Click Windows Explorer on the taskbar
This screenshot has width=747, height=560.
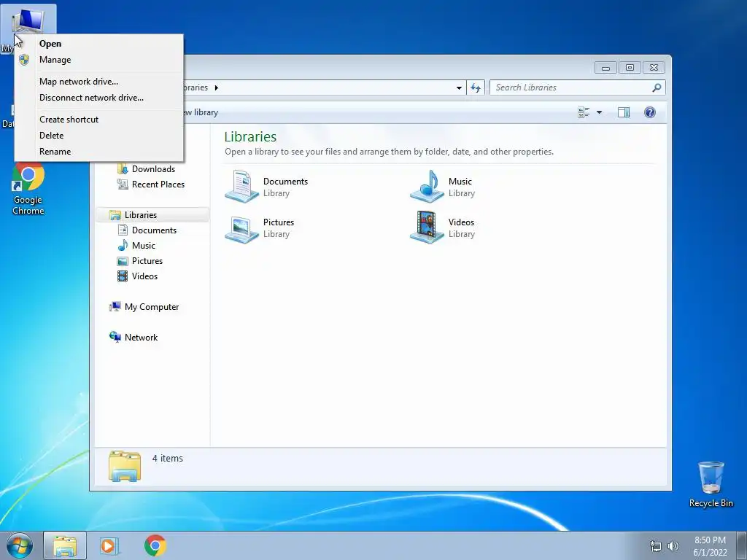coord(65,545)
